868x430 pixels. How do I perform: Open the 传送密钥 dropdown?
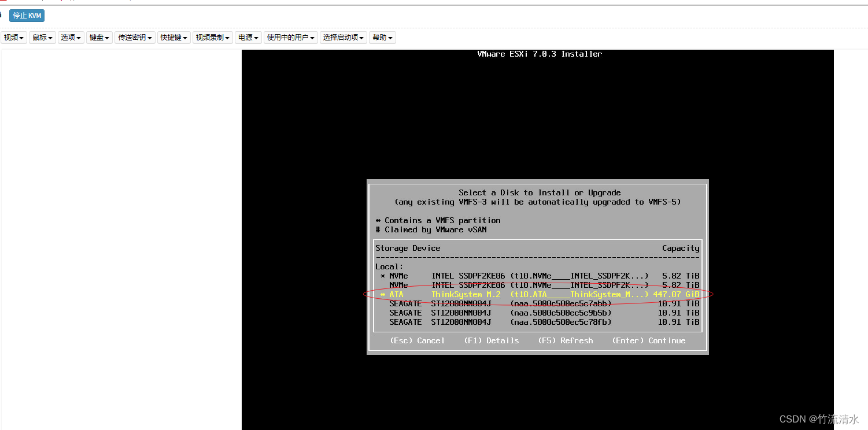(135, 38)
